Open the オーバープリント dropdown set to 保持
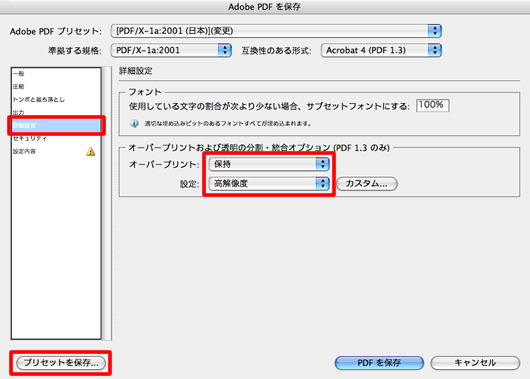Screen dimensions: 530x379 point(269,164)
